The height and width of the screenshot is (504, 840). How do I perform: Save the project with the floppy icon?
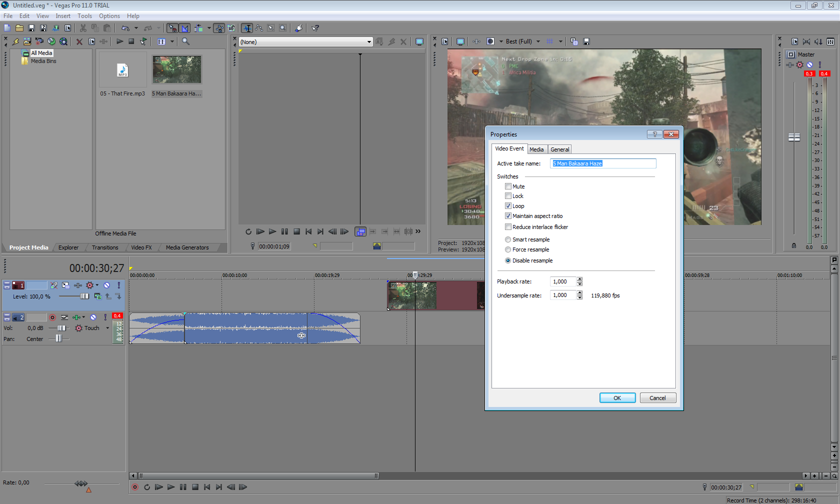point(31,28)
